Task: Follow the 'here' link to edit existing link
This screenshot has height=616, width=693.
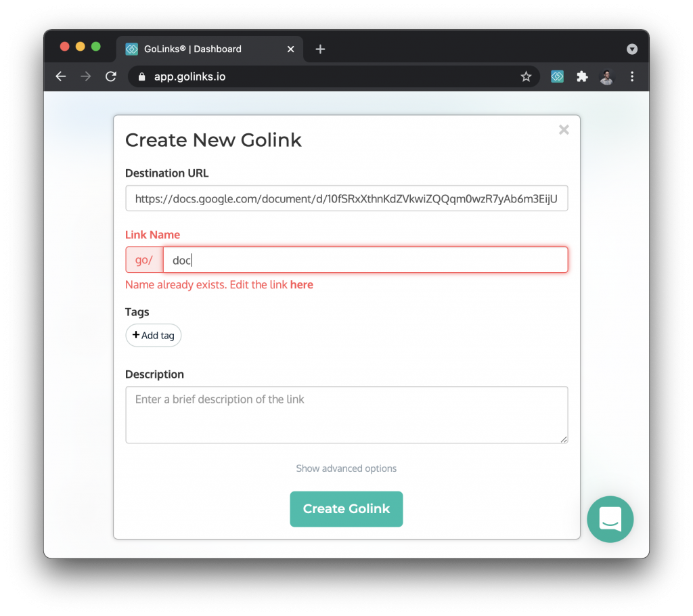Action: (302, 284)
